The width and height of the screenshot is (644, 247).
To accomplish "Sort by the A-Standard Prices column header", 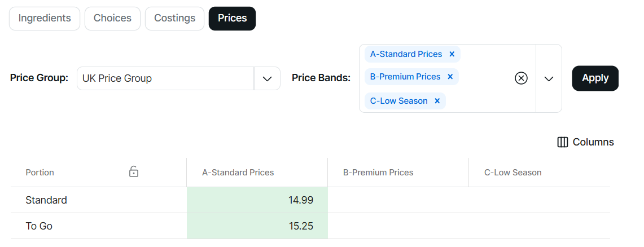I will pyautogui.click(x=238, y=173).
